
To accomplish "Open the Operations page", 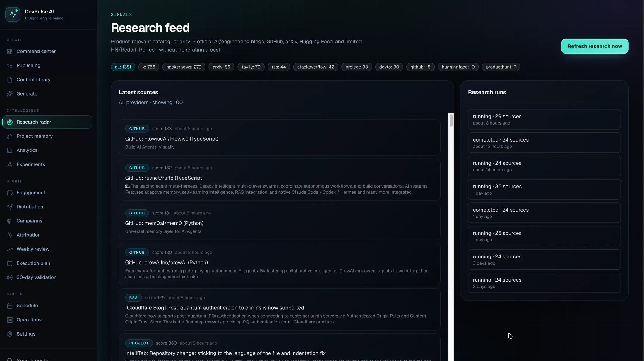I will 47,320.
